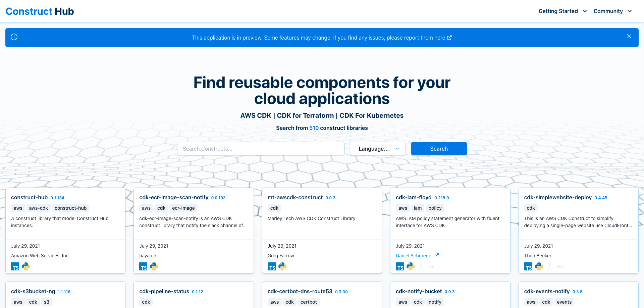644x308 pixels.
Task: Select the 'cdk' tag on mt-awscdk-construct card
Action: [274, 208]
